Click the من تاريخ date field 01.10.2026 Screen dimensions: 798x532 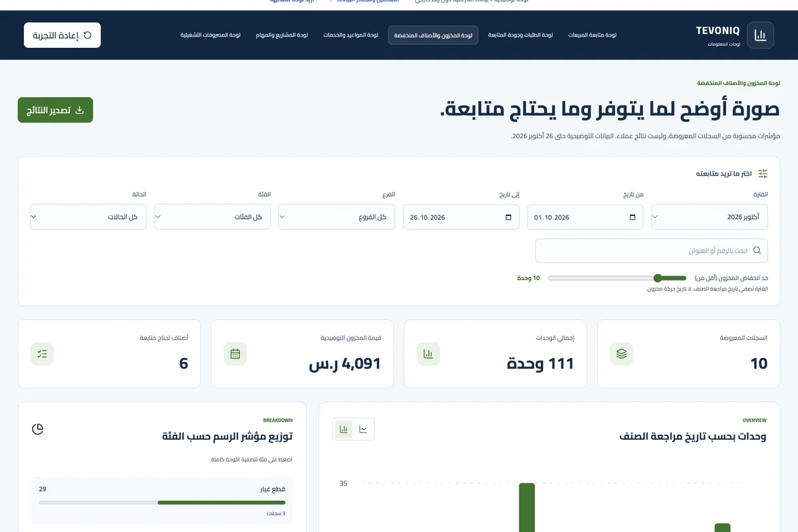pyautogui.click(x=585, y=217)
